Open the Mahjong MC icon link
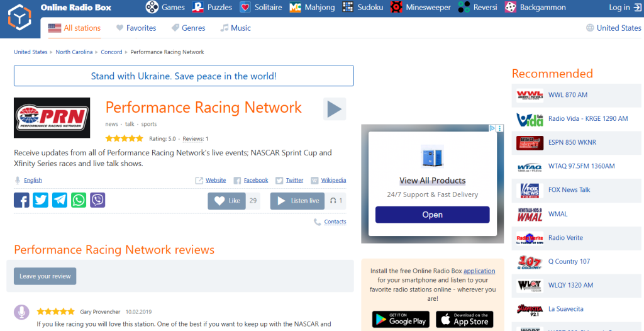Image resolution: width=644 pixels, height=331 pixels. pyautogui.click(x=296, y=7)
